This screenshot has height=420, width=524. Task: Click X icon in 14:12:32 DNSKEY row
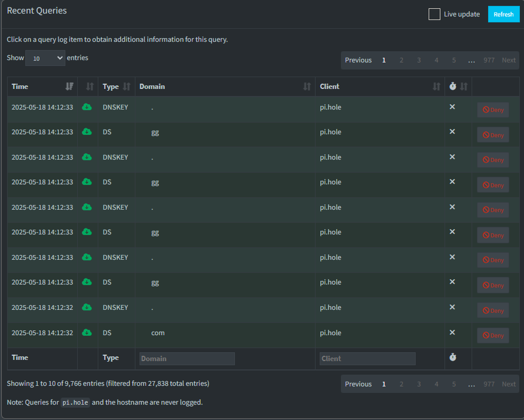tap(452, 307)
